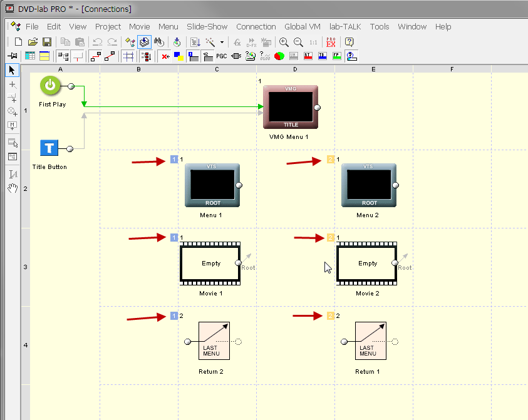Select the Return 1 Last Menu node
The image size is (528, 420).
coord(371,341)
